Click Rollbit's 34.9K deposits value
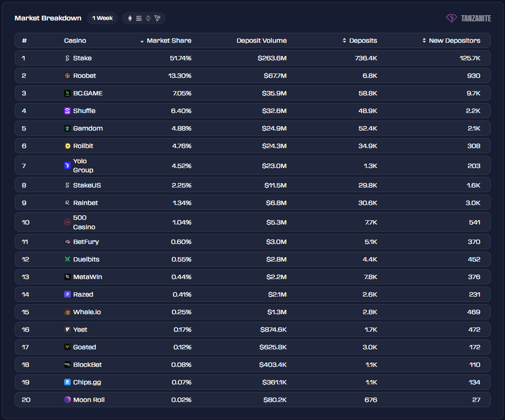This screenshot has width=505, height=420. tap(368, 146)
